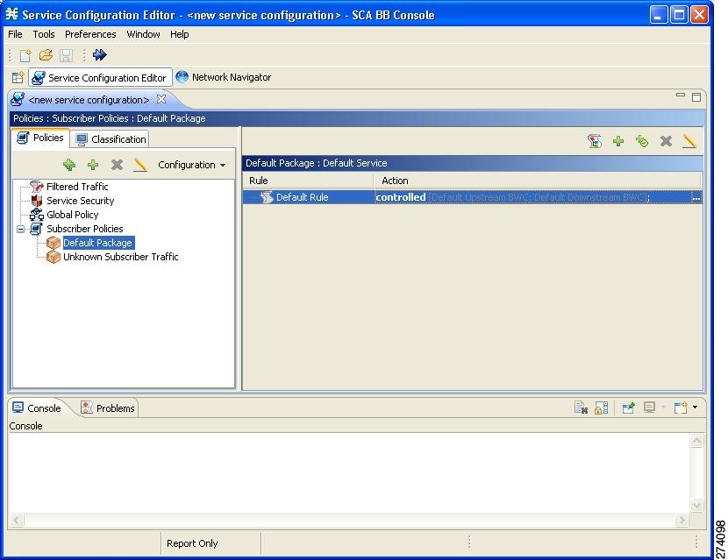Image resolution: width=728 pixels, height=560 pixels.
Task: Click the grey X delete rule icon
Action: pos(667,141)
